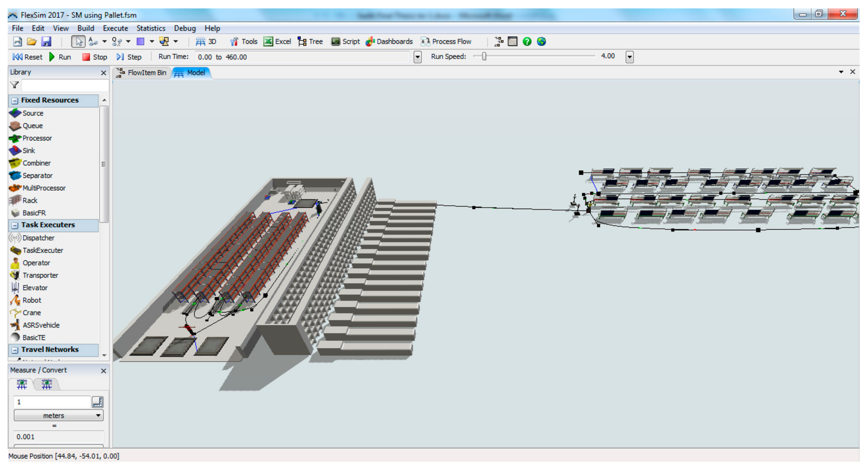
Task: Collapse the Travel Networks section
Action: [15, 350]
